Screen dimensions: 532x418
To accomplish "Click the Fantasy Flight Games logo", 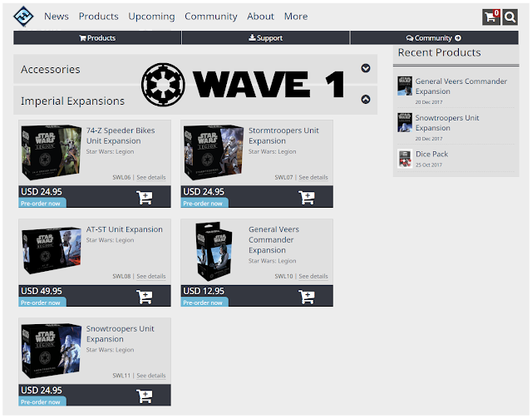I will (x=23, y=17).
